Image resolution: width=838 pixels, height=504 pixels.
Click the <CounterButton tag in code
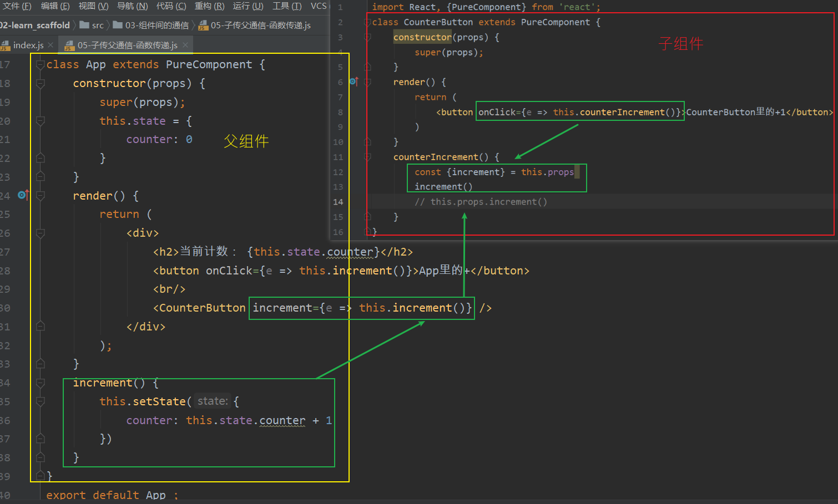199,308
